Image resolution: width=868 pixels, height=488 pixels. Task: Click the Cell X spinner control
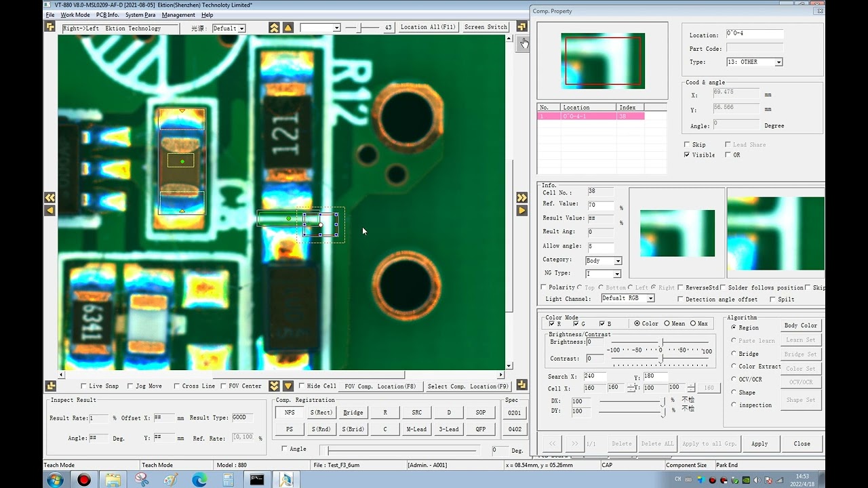click(631, 388)
